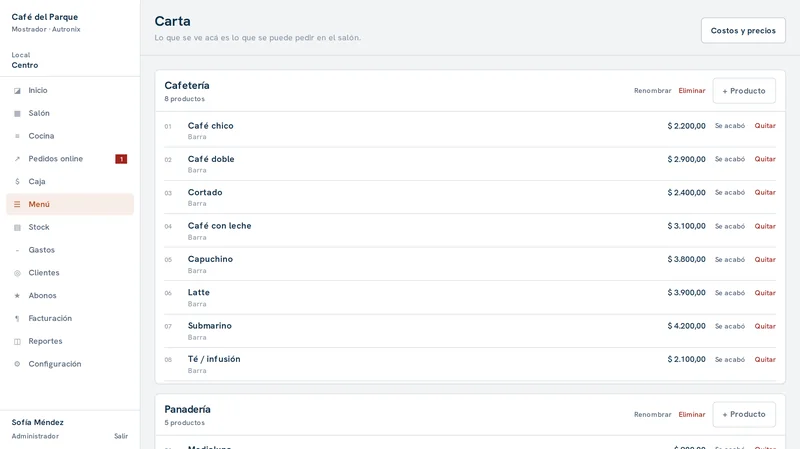Click the Cocina sidebar icon

[17, 136]
